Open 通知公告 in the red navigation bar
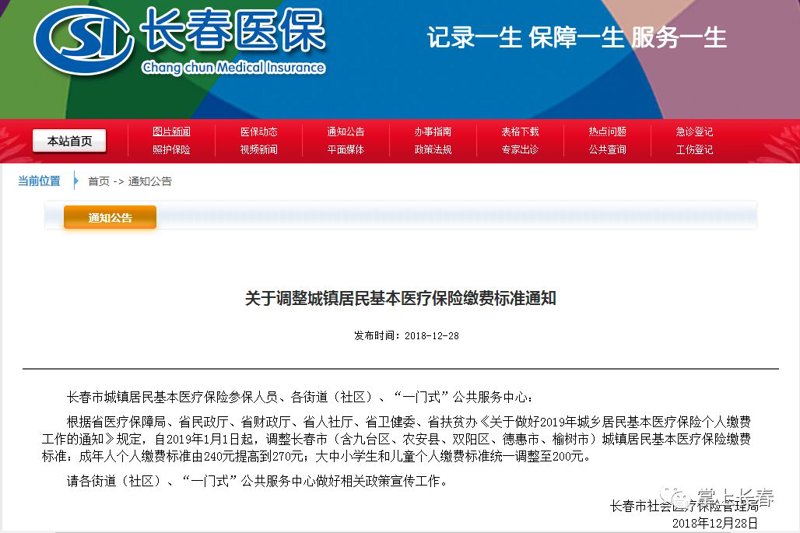 click(346, 132)
